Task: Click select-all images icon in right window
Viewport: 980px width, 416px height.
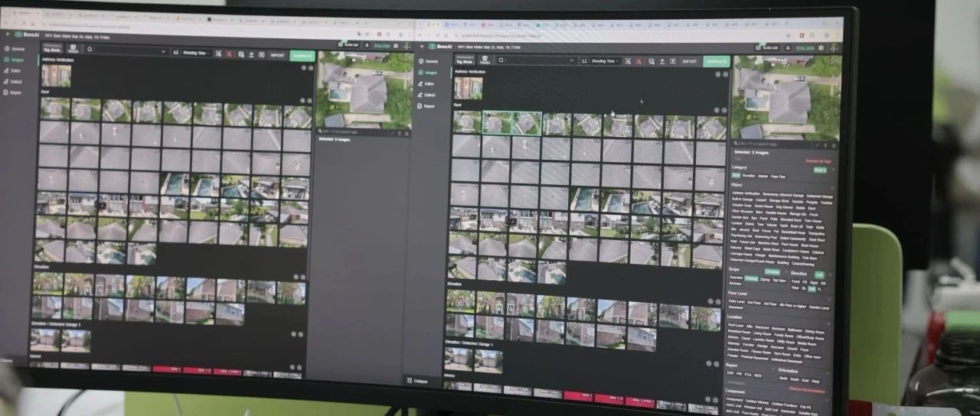Action: [x=629, y=61]
